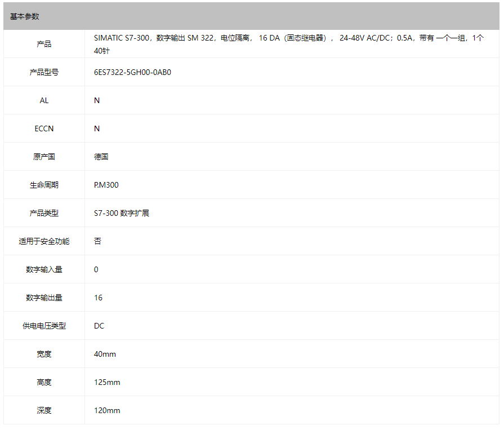This screenshot has width=504, height=430.
Task: Select the 原产国 label cell
Action: click(44, 157)
